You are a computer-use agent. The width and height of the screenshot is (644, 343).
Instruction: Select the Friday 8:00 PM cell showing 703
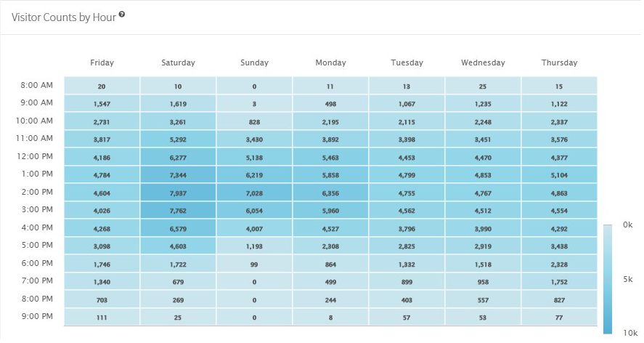102,299
